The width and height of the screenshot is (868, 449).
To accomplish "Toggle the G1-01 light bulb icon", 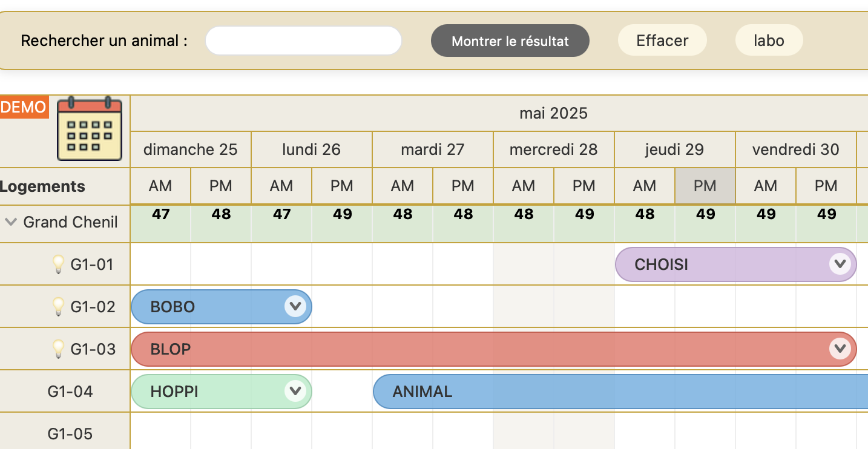I will click(x=58, y=264).
